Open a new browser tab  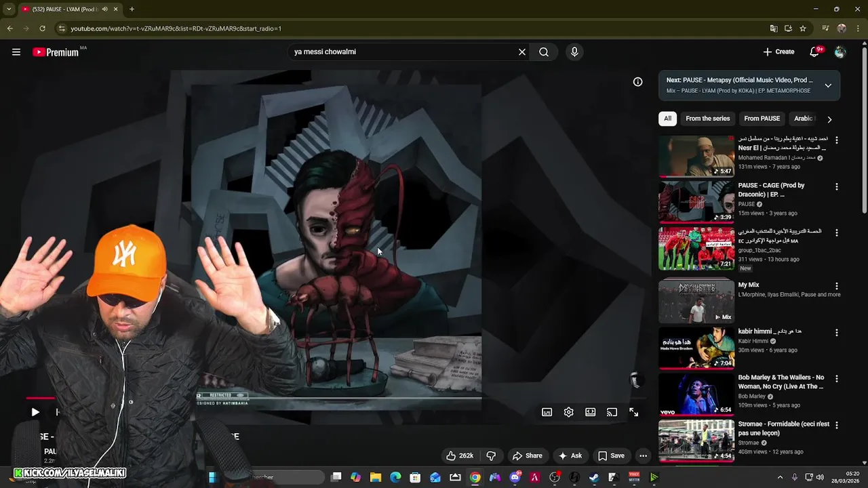coord(132,9)
